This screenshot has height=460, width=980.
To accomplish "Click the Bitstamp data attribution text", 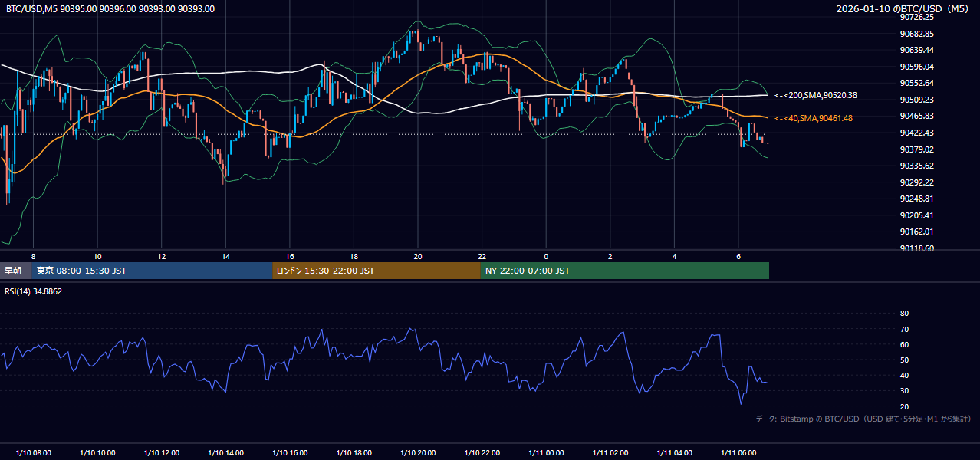I will [863, 419].
